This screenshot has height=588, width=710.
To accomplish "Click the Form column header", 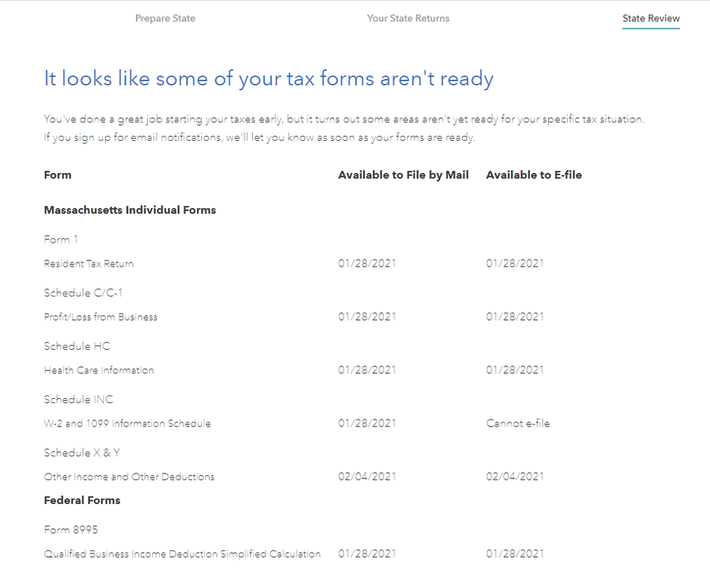I will pos(58,175).
